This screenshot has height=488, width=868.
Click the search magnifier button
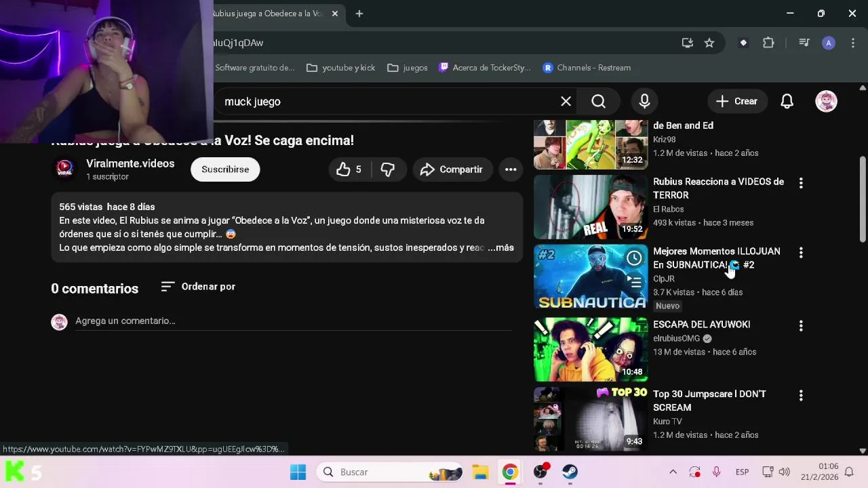pyautogui.click(x=598, y=102)
